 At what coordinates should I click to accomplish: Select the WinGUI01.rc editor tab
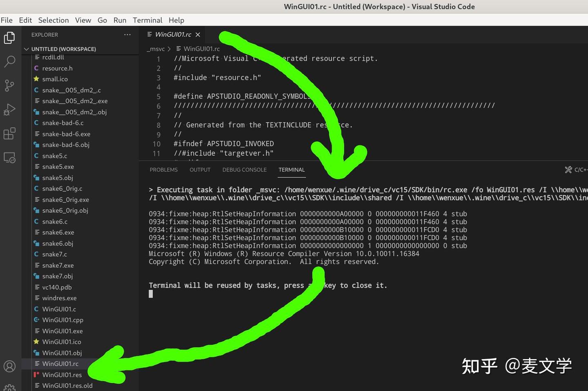click(x=173, y=35)
